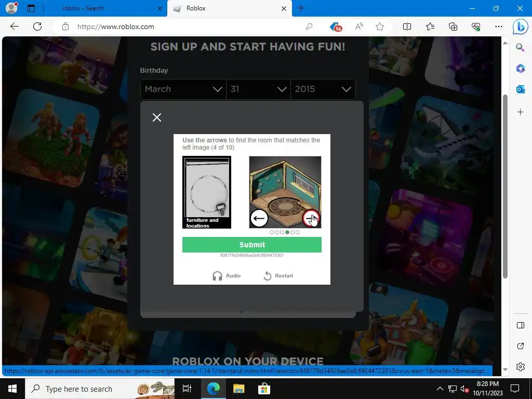Click the address bar URL
The image size is (532, 399).
[116, 27]
